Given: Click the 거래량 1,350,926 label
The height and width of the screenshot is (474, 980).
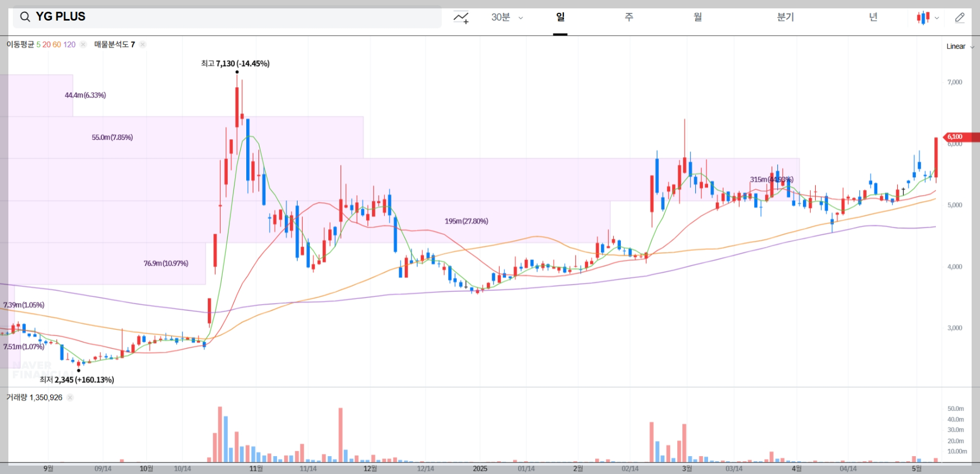Looking at the screenshot, I should (x=34, y=397).
